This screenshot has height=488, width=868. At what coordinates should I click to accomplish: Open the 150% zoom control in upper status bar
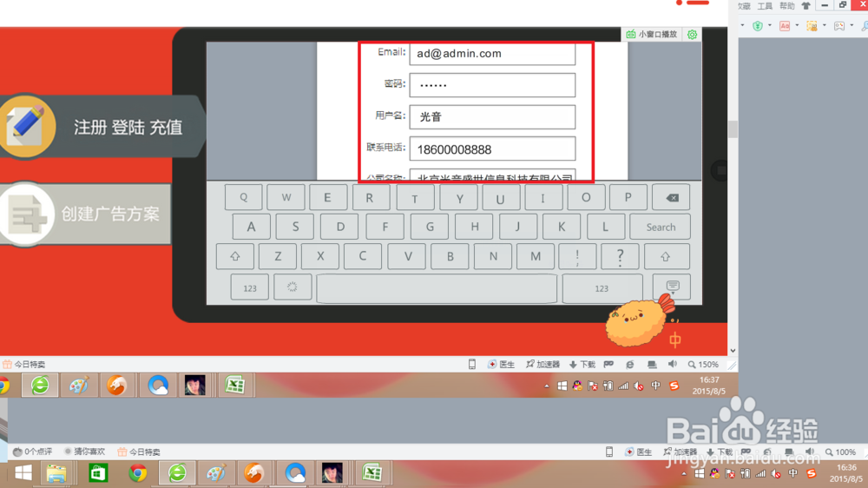[703, 365]
